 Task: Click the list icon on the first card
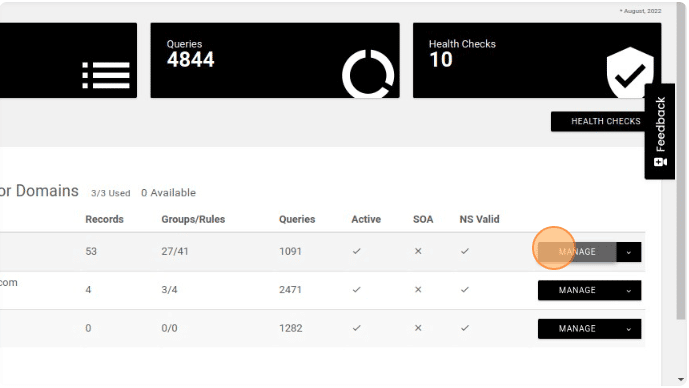[106, 75]
